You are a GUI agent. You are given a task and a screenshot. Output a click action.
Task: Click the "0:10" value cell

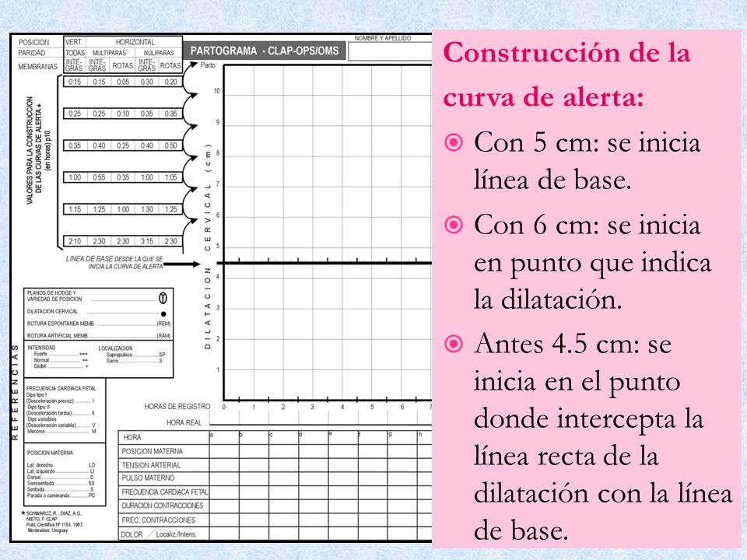click(123, 114)
